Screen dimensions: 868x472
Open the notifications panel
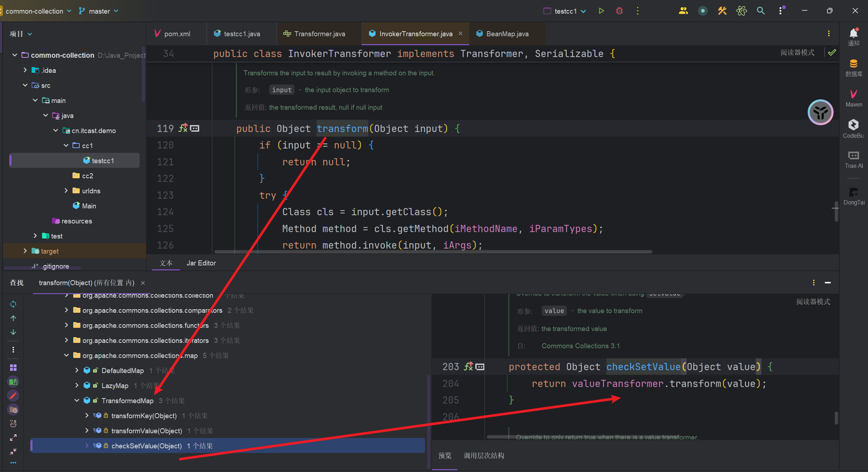(x=853, y=37)
